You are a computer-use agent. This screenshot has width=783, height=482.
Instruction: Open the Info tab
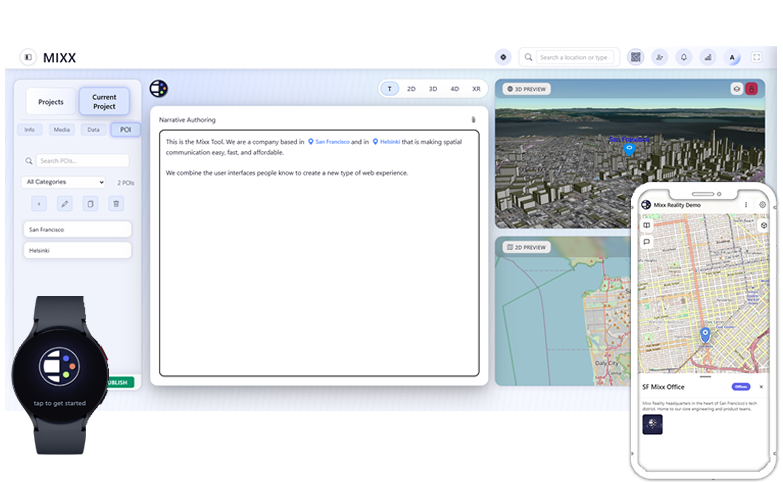pyautogui.click(x=29, y=129)
